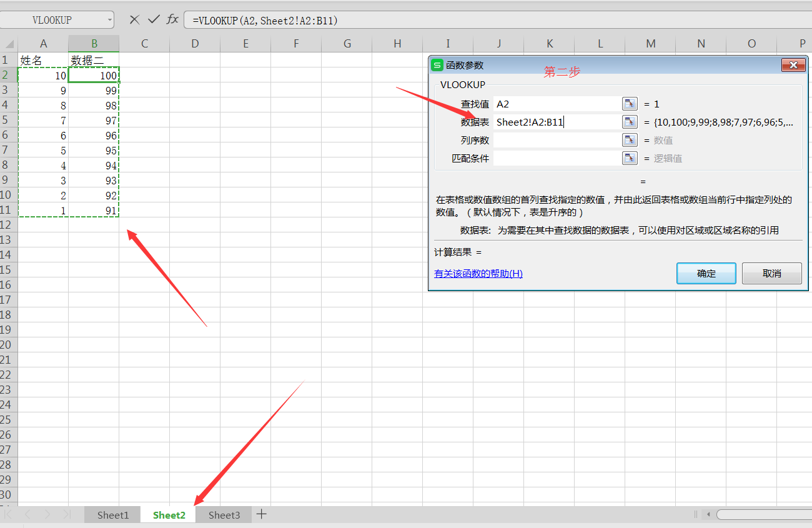Select row 1 header
Screen dimensions: 812x528
9,60
